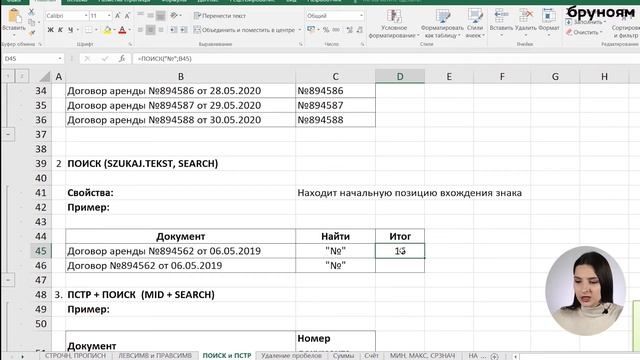The width and height of the screenshot is (640, 360).
Task: Apply yellow fill color swatch
Action: point(107,30)
